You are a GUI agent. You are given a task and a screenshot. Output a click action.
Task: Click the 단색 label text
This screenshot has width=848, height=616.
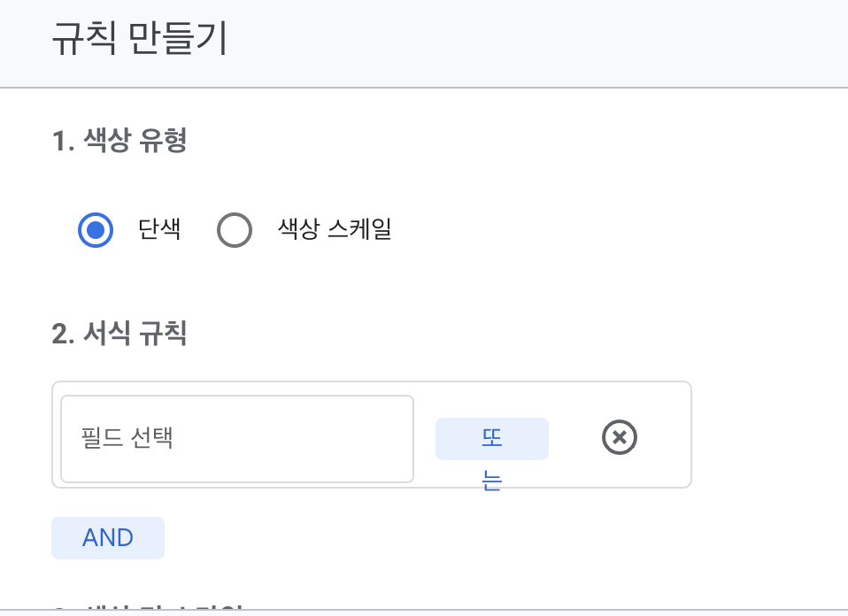pos(159,231)
